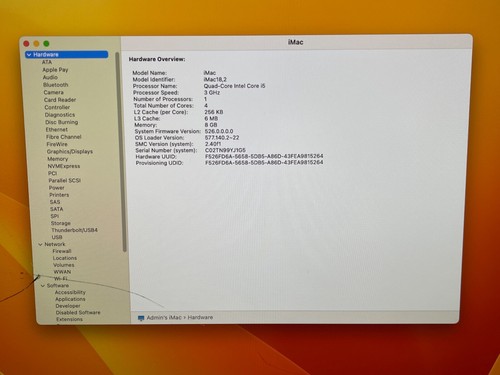Screen dimensions: 500x375
Task: Click Quad-Core Intel Core i5 value
Action: pos(235,86)
